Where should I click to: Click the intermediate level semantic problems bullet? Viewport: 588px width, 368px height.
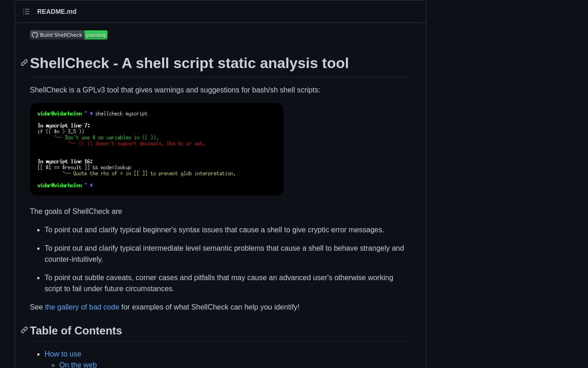click(224, 253)
